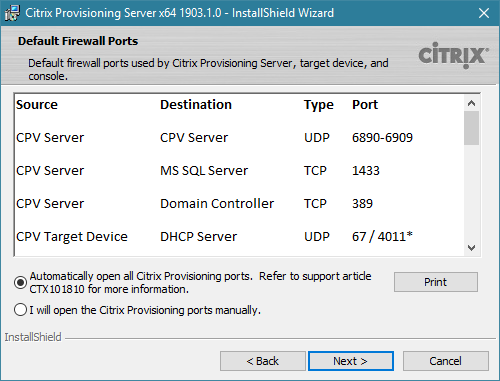Click port value 1433
The image size is (500, 381).
(366, 170)
